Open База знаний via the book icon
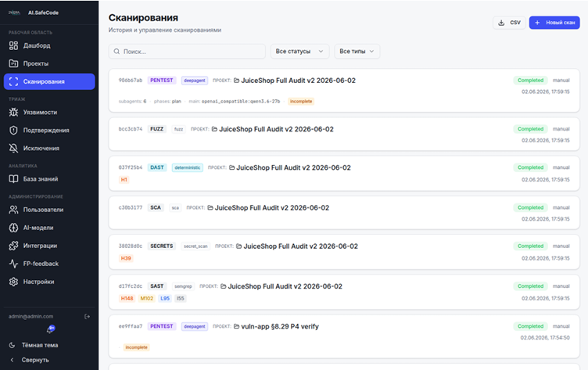 [13, 179]
